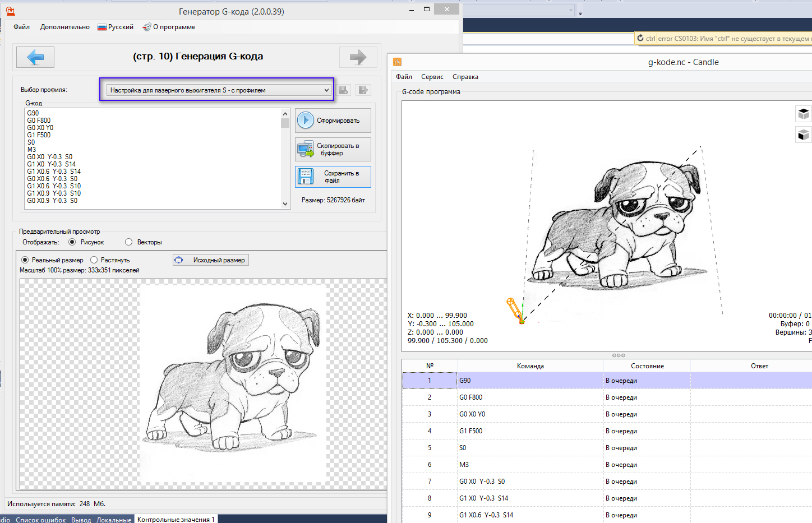Screen dimensions: 812x523
Task: Click the Размер: 5267926 байт label
Action: pos(333,200)
